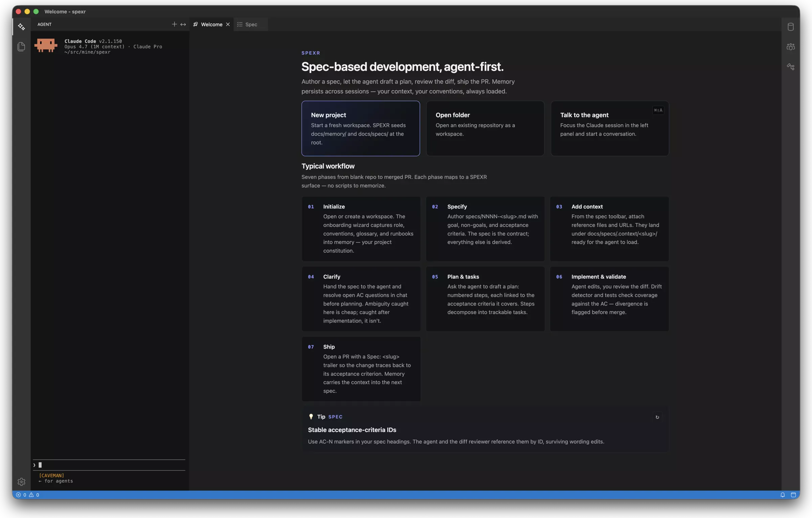Click the AGENT panel header label
812x518 pixels.
44,24
